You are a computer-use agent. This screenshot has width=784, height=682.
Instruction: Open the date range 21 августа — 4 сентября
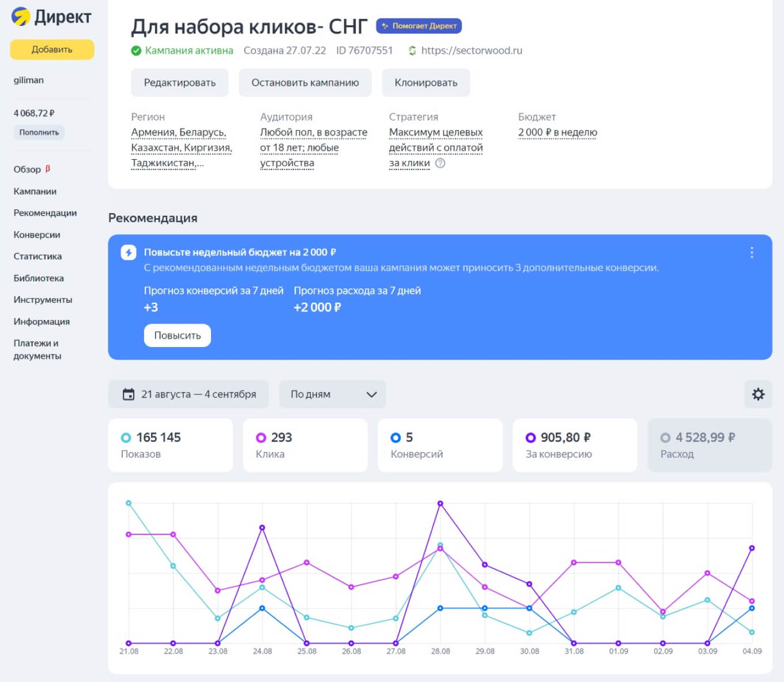coord(189,394)
